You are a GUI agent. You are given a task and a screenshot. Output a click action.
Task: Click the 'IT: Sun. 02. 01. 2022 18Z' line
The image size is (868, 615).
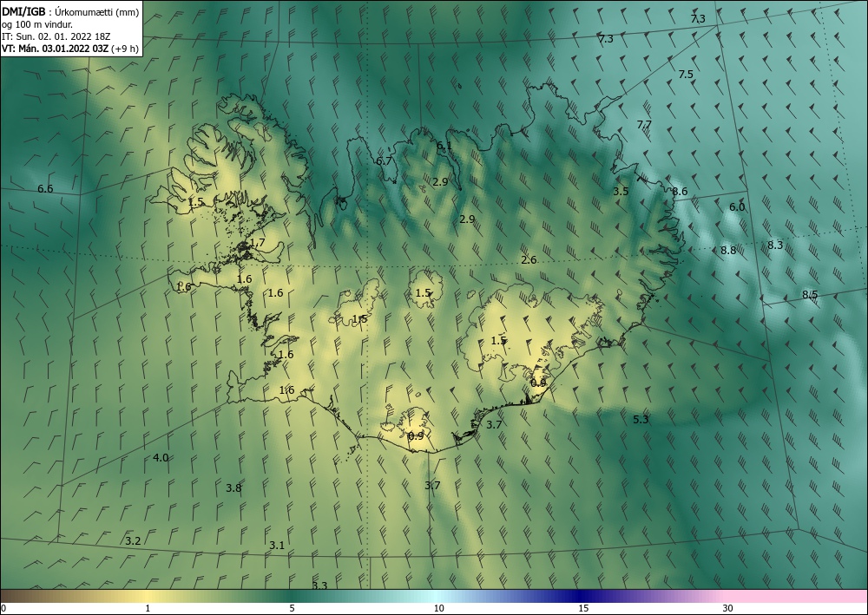point(56,36)
